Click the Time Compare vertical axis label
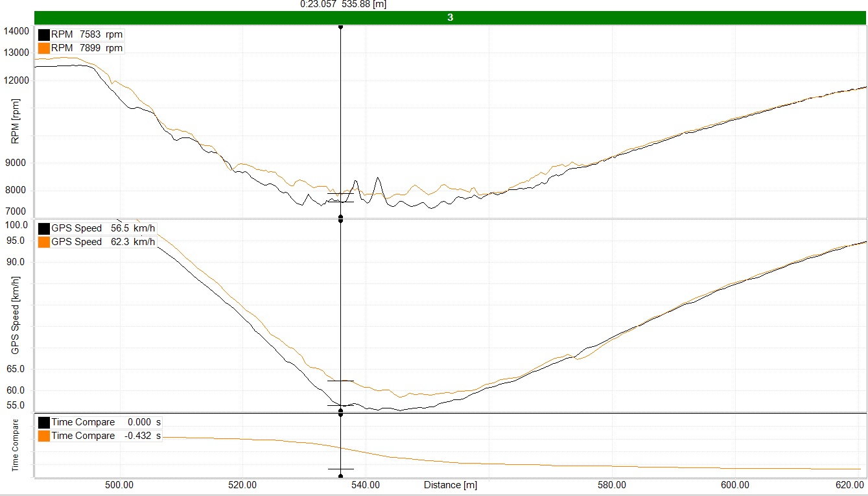868x496 pixels. click(16, 445)
